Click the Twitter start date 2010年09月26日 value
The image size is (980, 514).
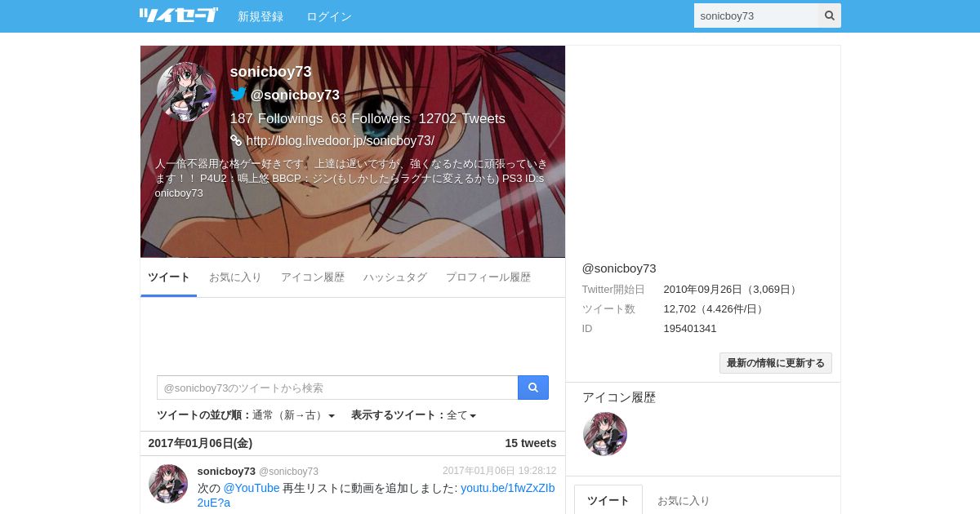732,290
